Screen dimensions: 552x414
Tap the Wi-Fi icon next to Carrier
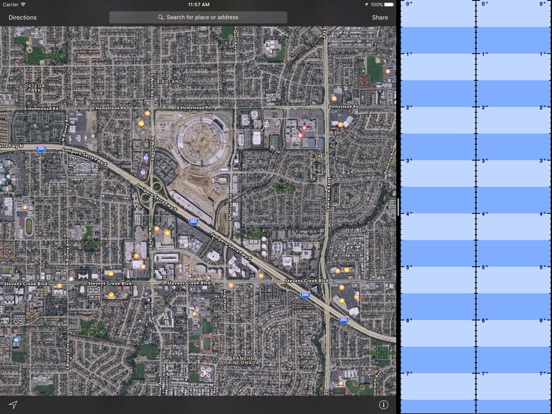click(23, 5)
